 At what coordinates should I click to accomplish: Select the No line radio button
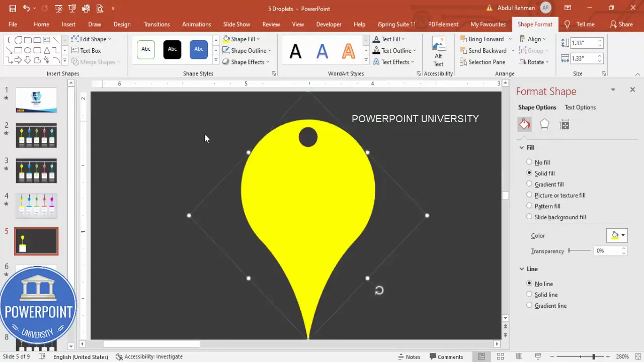point(529,284)
